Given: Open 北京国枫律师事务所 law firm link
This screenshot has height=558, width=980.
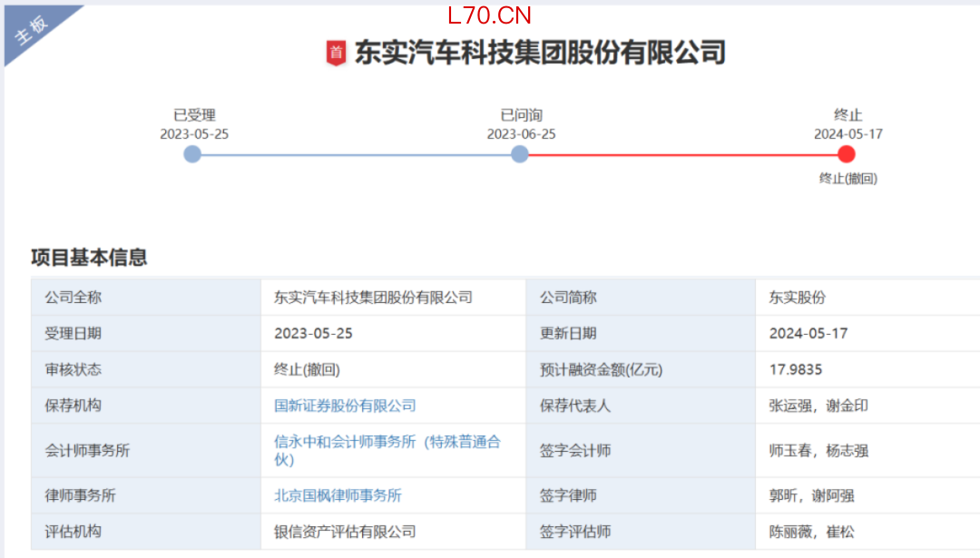Looking at the screenshot, I should 338,495.
